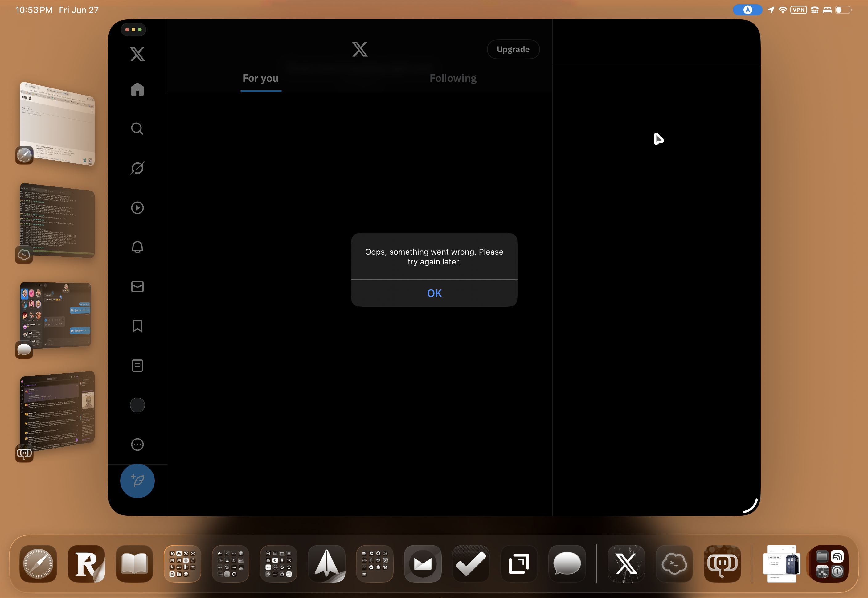The image size is (868, 598).
Task: Switch to the Messages window in Stage Manager
Action: (x=56, y=315)
